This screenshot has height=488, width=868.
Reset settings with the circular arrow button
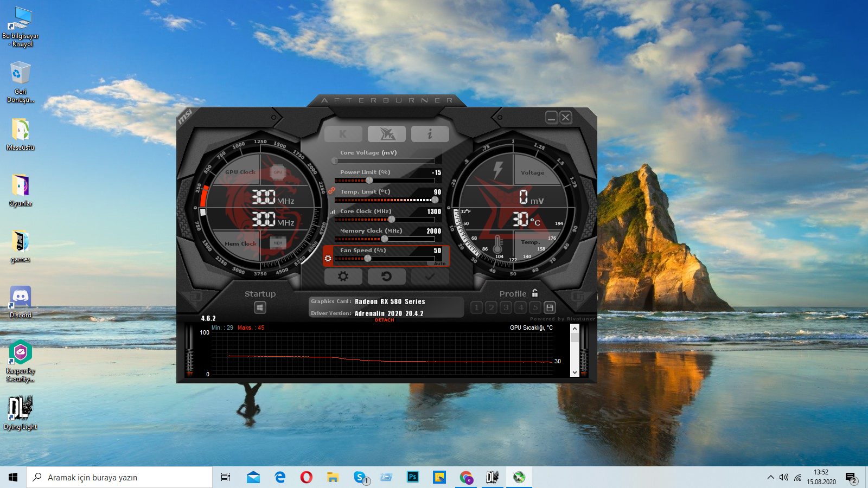(x=386, y=277)
